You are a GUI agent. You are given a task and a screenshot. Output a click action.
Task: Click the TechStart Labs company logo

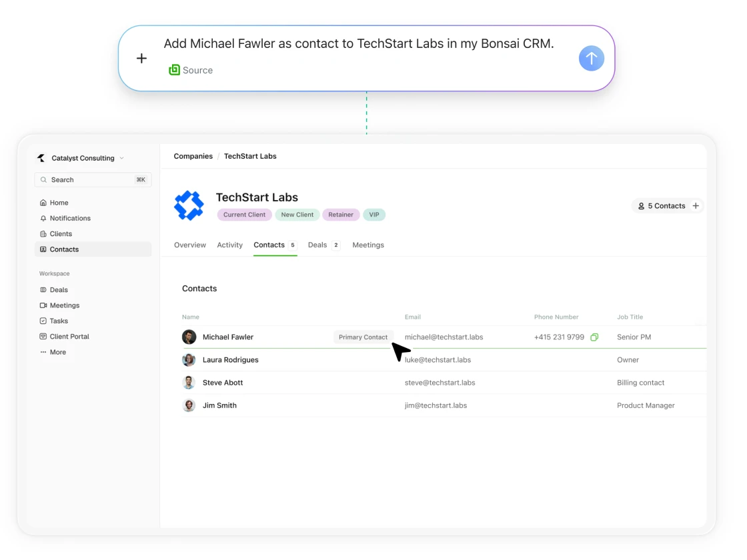pyautogui.click(x=189, y=206)
